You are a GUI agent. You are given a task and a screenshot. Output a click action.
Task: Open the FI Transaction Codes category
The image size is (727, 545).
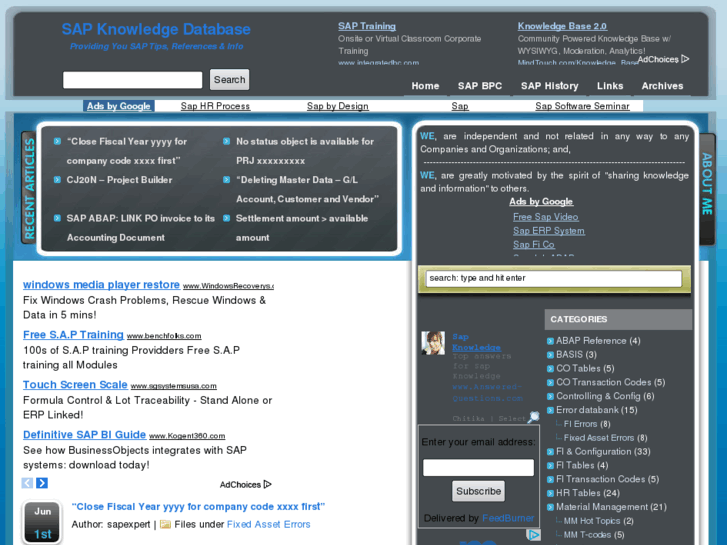coord(607,480)
